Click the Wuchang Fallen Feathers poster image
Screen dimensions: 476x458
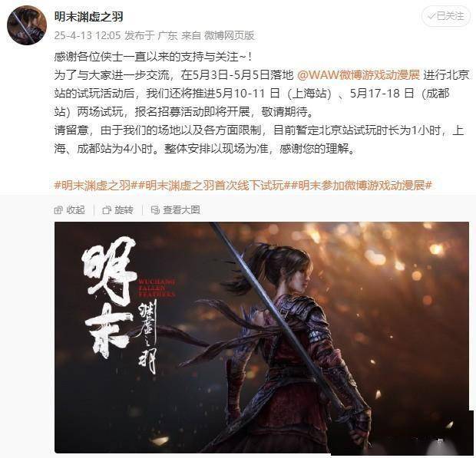pos(262,338)
